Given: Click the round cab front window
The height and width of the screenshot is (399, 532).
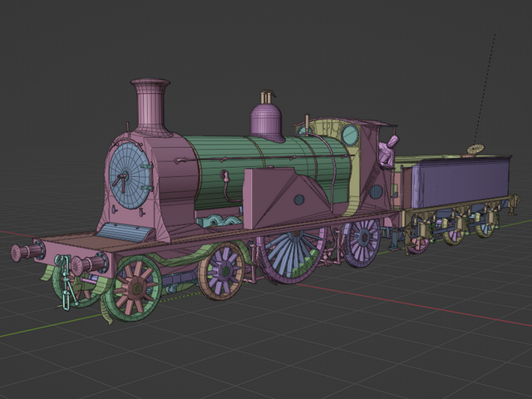Looking at the screenshot, I should coord(351,135).
